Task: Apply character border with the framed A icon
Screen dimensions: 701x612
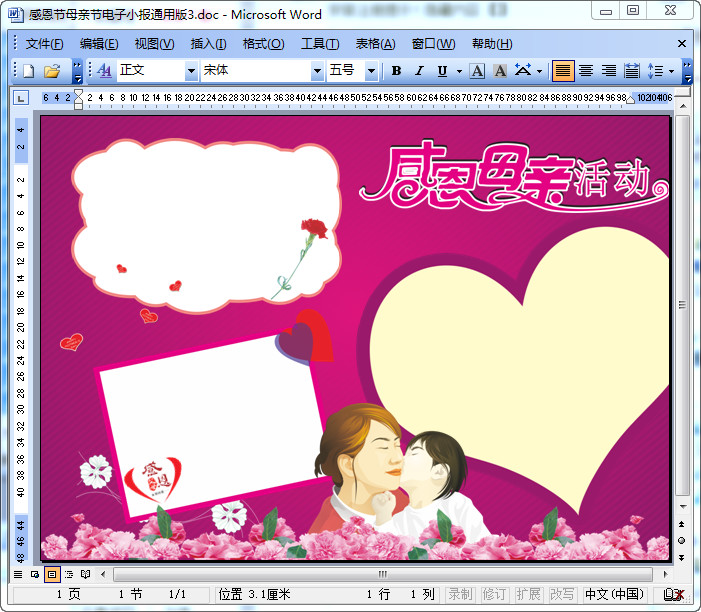Action: point(477,71)
